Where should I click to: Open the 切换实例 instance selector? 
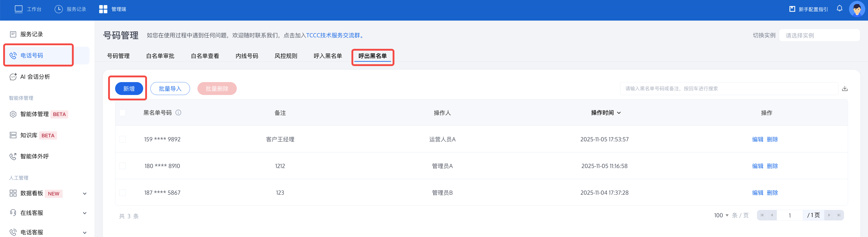[x=819, y=36]
